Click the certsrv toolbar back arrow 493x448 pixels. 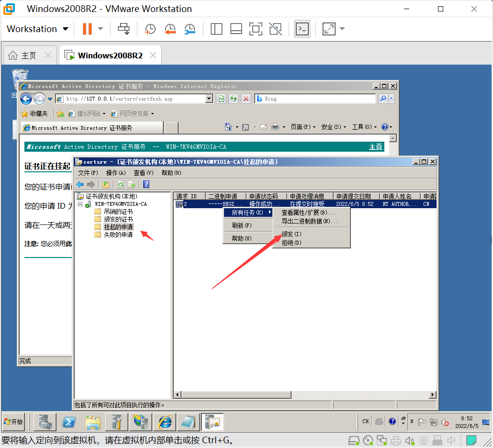[80, 185]
